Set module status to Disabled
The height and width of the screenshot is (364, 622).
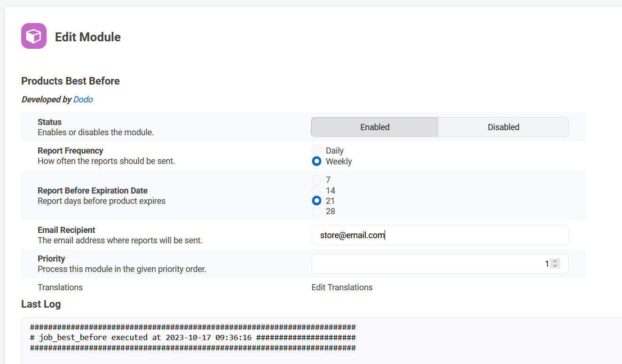pyautogui.click(x=503, y=127)
